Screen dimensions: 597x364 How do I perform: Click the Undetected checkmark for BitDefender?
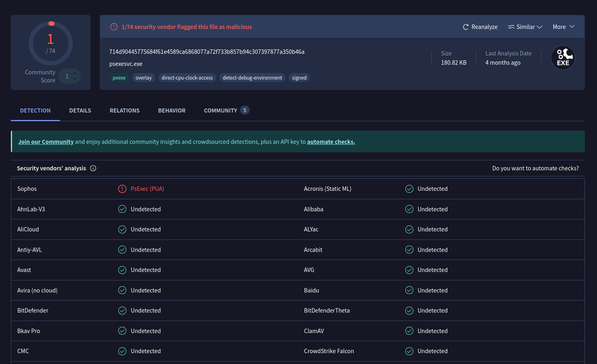point(122,311)
